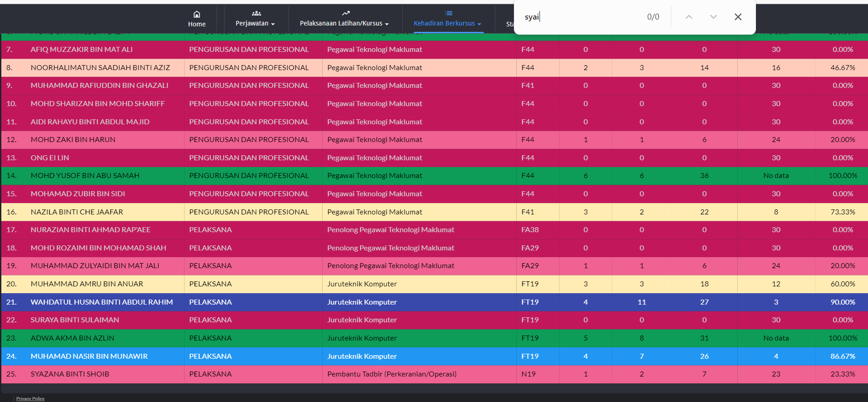Click Pembantu Tadbir (Perkeranian/Operasi) position cell

(391, 374)
